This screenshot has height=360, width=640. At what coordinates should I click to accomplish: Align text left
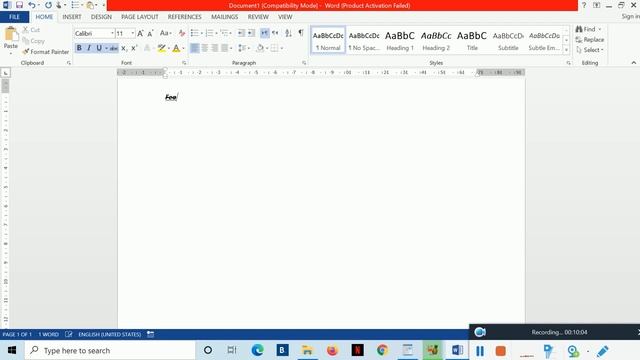[x=195, y=48]
